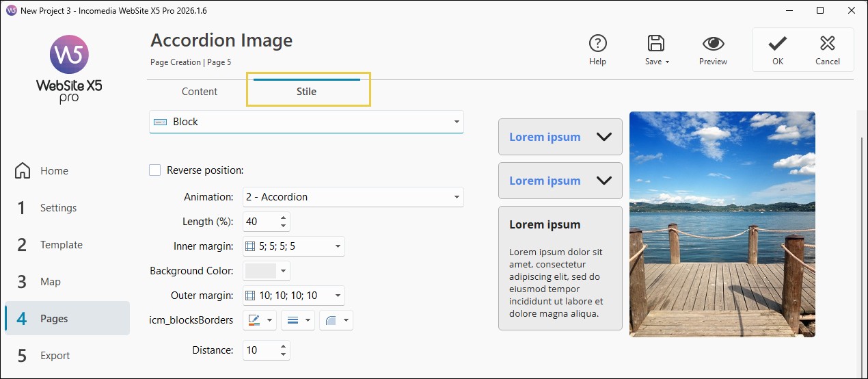This screenshot has width=868, height=379.
Task: Click the Block style icon in dropdown
Action: (x=160, y=122)
